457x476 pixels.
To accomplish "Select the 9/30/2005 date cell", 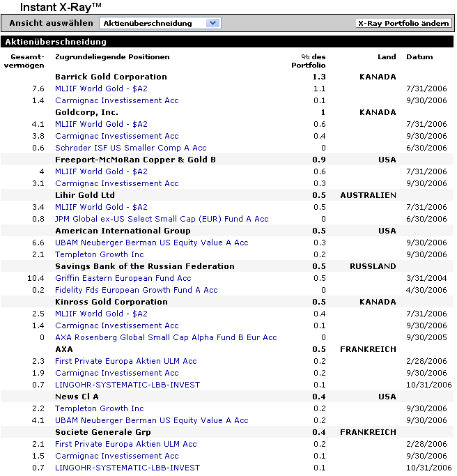I will tap(426, 337).
